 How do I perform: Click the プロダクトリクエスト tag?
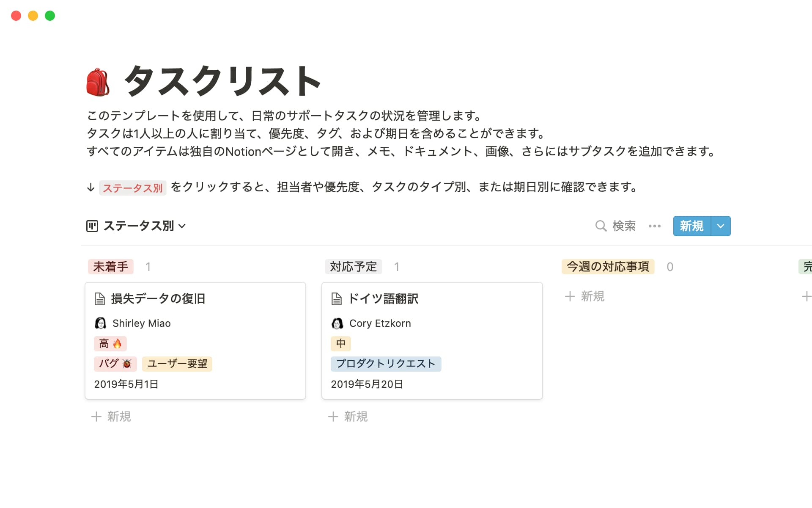(386, 364)
